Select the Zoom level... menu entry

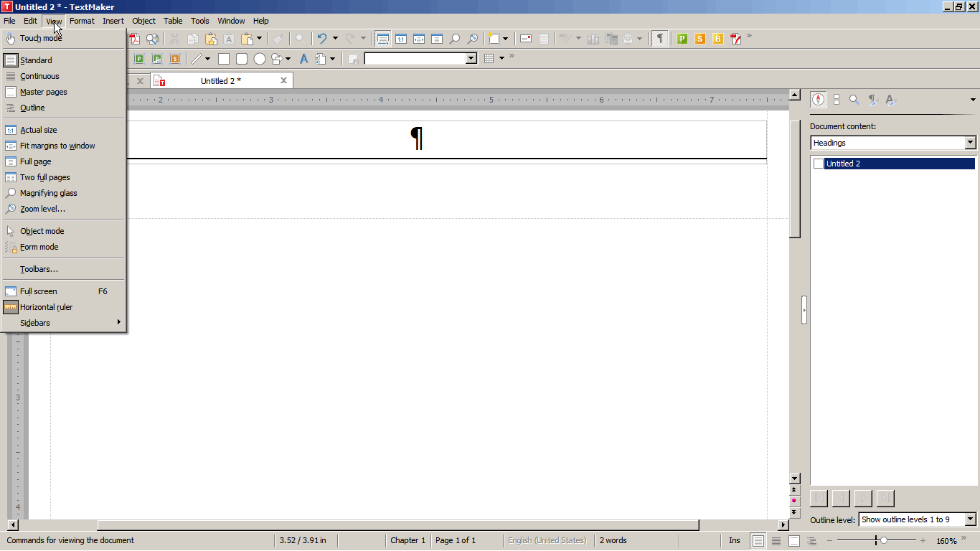tap(42, 209)
